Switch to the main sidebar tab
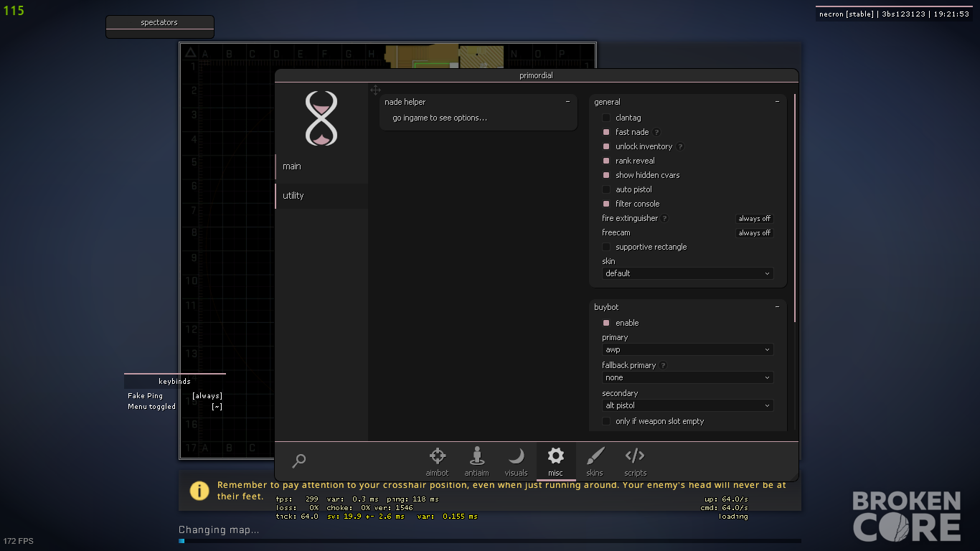This screenshot has height=551, width=980. 321,166
